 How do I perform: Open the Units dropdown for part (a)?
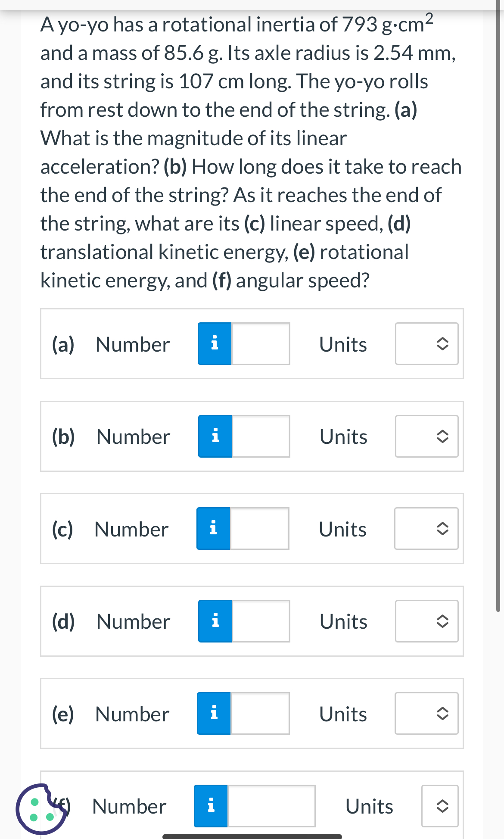point(426,343)
